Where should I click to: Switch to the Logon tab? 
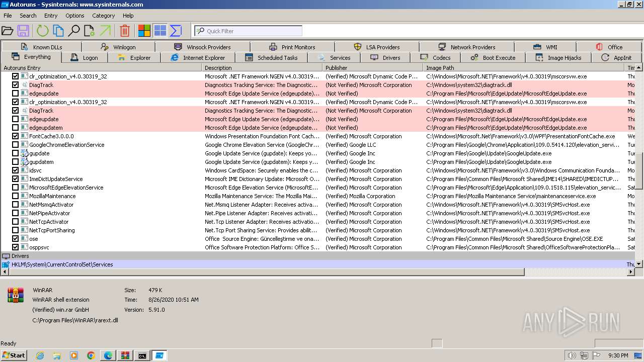click(x=84, y=58)
